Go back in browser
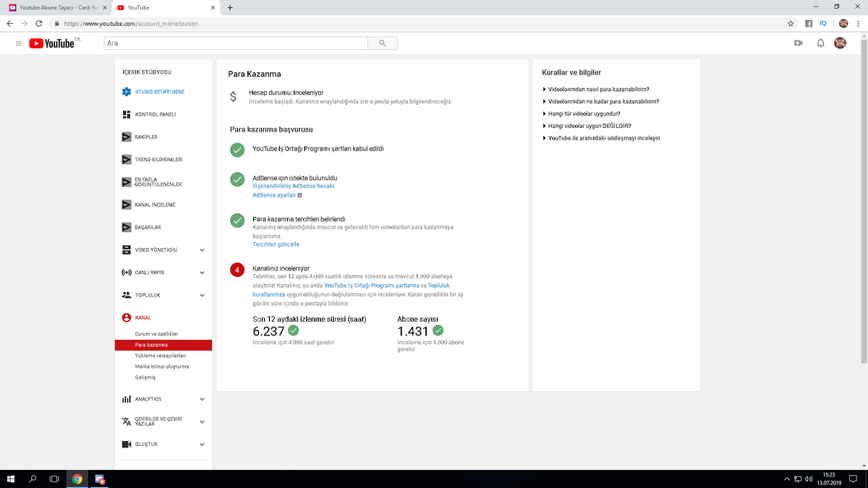868x488 pixels. [10, 23]
